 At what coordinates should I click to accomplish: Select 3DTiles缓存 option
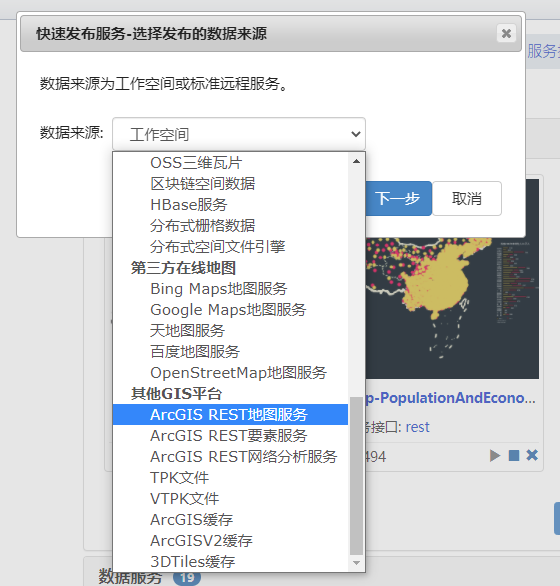coord(230,561)
